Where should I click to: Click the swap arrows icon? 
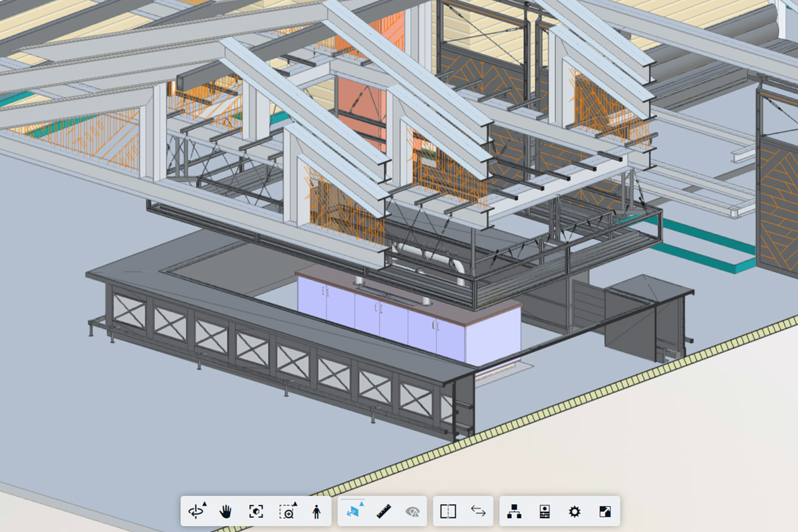[x=478, y=511]
